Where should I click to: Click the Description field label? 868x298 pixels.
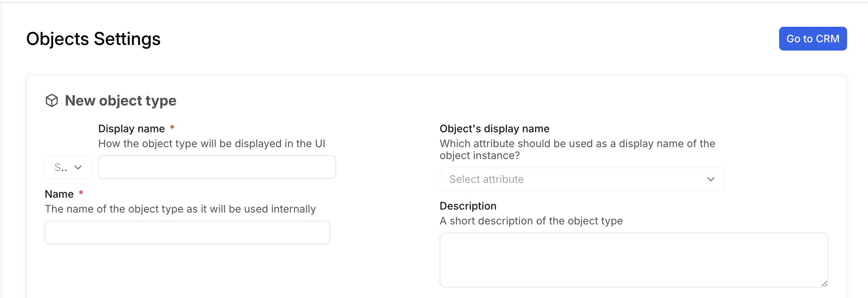468,206
